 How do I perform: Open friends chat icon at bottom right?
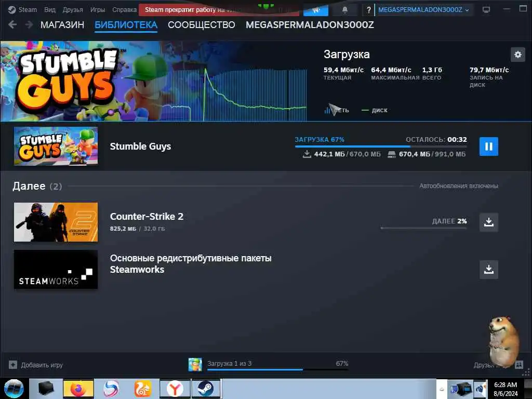click(x=519, y=365)
